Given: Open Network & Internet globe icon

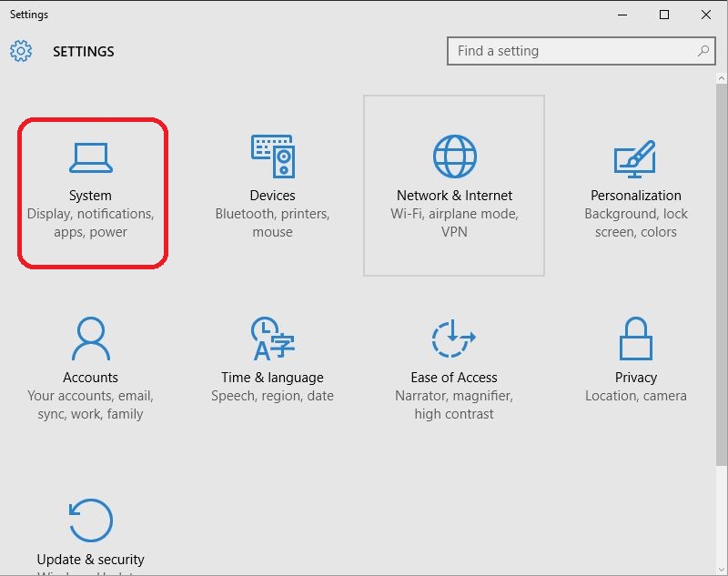Looking at the screenshot, I should (x=454, y=157).
